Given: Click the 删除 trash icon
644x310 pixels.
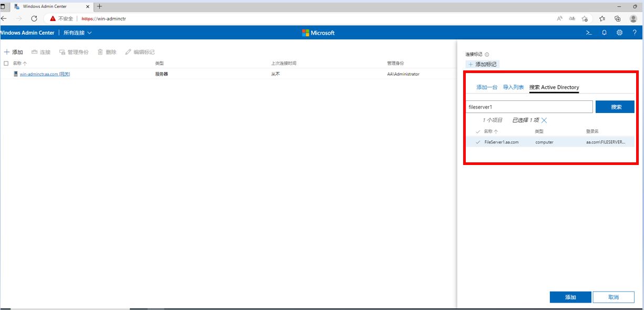Looking at the screenshot, I should pos(100,51).
